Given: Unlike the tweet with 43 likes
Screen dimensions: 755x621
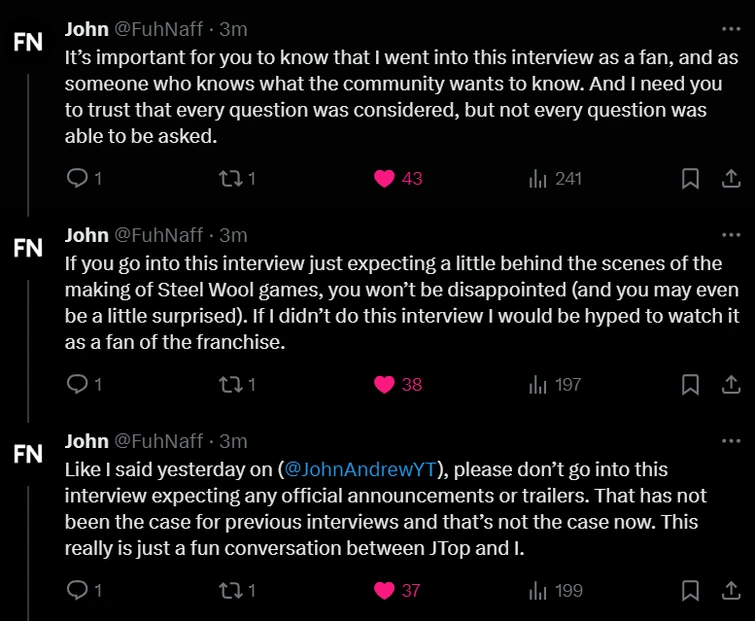Looking at the screenshot, I should (x=384, y=179).
